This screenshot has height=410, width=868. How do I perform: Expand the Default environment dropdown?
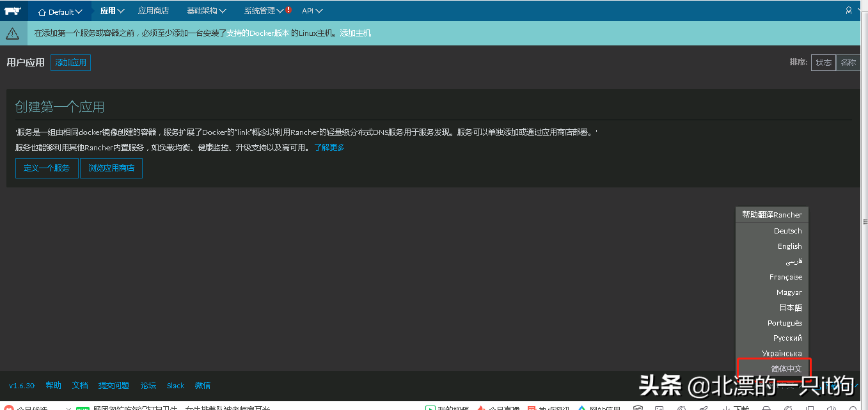pyautogui.click(x=61, y=12)
